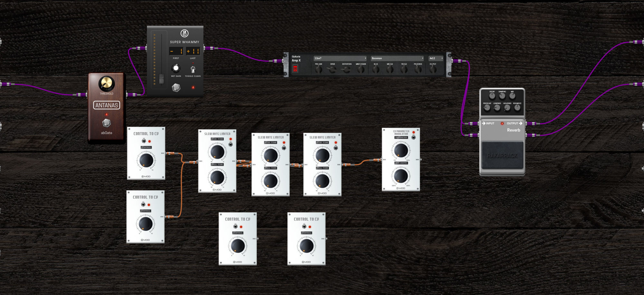Turn the rightmost Slew Rate Limiter Rise Time knob
Viewport: 644px width, 295px height.
(322, 155)
